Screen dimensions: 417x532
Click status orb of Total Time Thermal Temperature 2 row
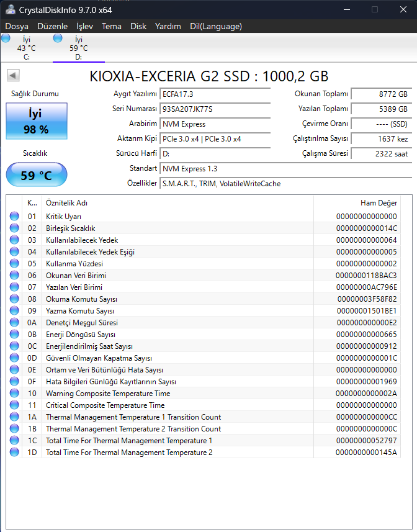[14, 453]
